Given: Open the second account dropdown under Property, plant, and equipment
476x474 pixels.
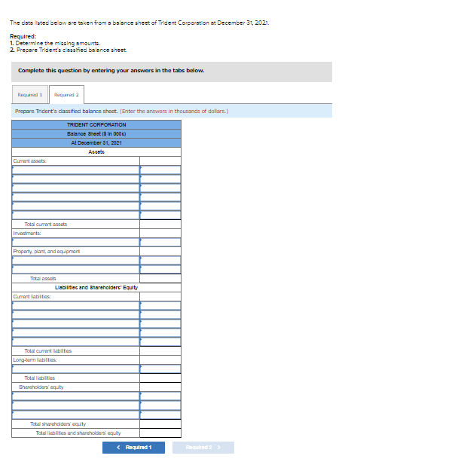Looking at the screenshot, I should click(75, 269).
